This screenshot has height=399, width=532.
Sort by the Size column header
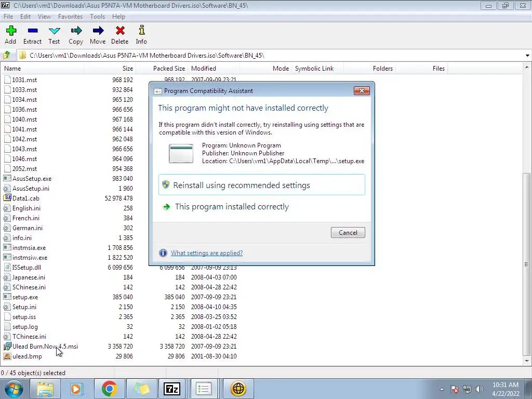point(110,68)
